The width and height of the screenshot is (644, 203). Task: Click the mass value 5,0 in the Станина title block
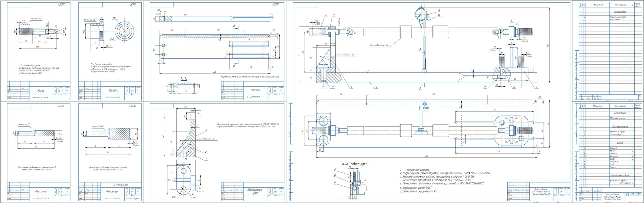click(x=275, y=90)
